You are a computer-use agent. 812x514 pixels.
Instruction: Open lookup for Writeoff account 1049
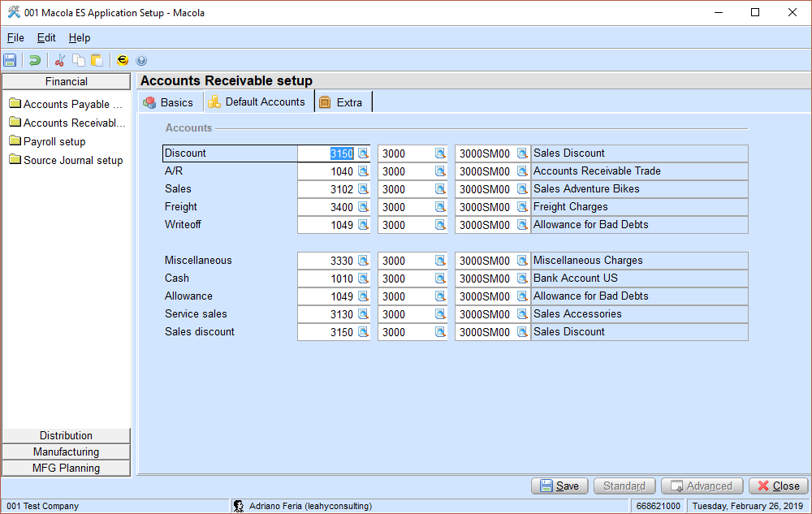click(x=363, y=225)
